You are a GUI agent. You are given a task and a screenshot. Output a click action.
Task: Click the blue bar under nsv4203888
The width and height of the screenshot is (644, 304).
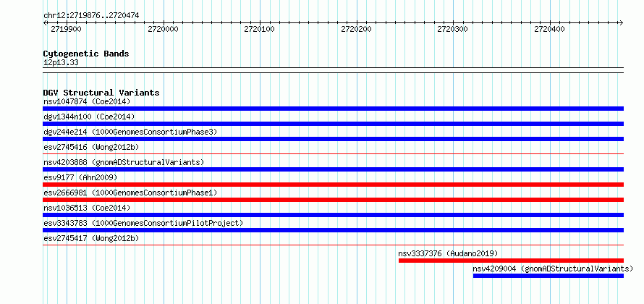[x=333, y=169]
